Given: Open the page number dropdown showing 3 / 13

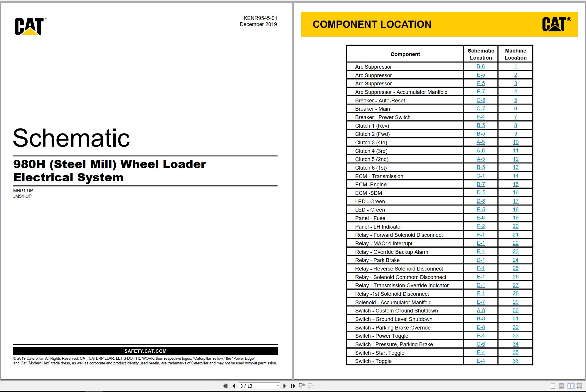Looking at the screenshot, I should pos(278,386).
